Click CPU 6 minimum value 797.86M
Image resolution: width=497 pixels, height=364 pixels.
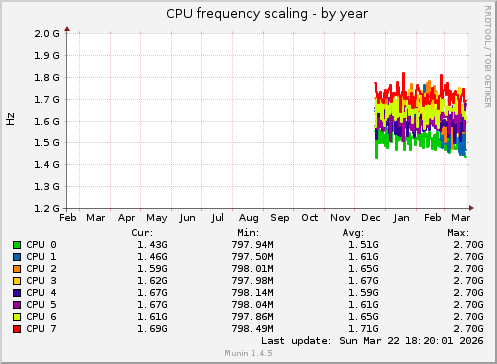coord(252,317)
